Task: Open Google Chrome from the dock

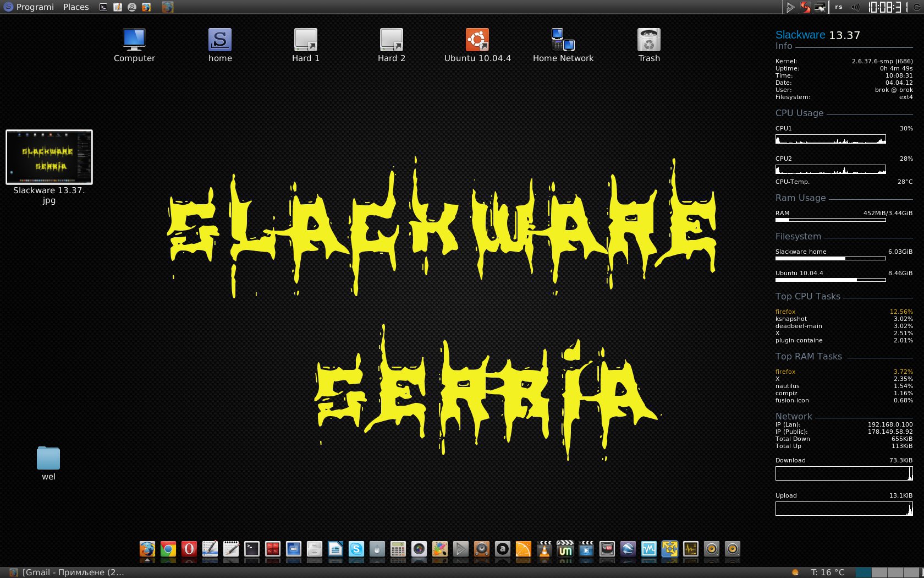Action: click(x=168, y=549)
